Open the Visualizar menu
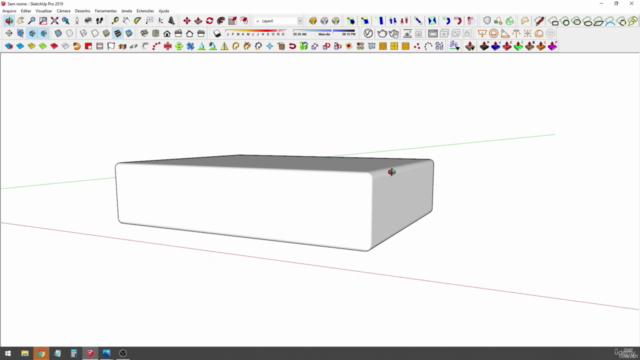Screen dimensions: 640x360 44,11
